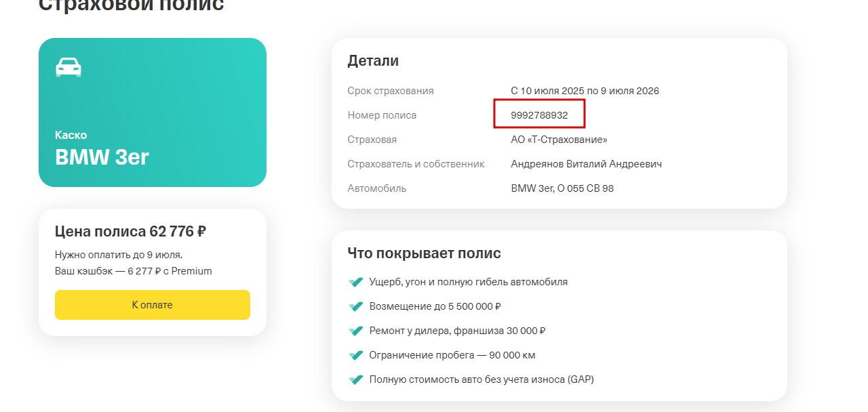Click the Цена полиса 62 776 ₽ heading
The height and width of the screenshot is (412, 868).
[x=131, y=232]
